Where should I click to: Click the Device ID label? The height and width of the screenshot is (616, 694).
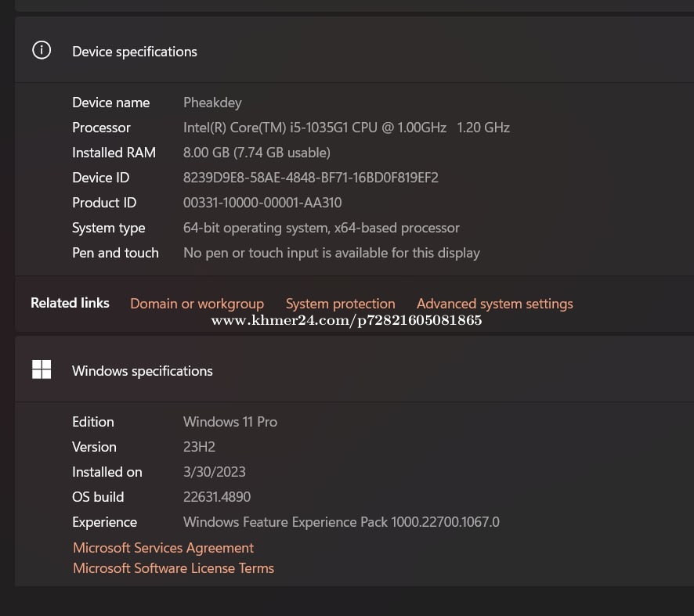(101, 178)
